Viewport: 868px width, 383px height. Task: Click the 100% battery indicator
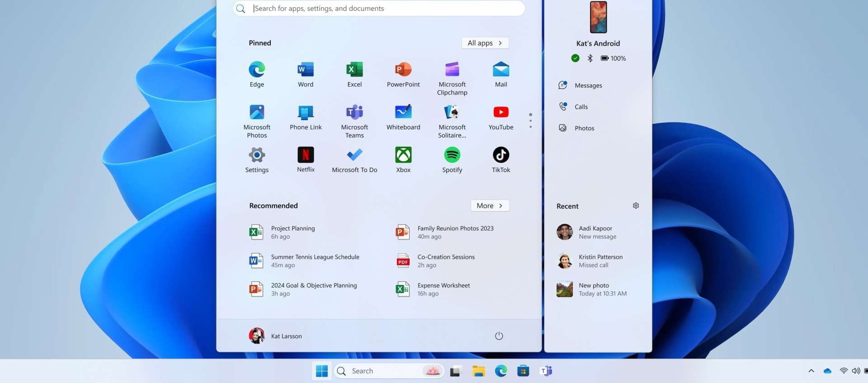point(613,58)
